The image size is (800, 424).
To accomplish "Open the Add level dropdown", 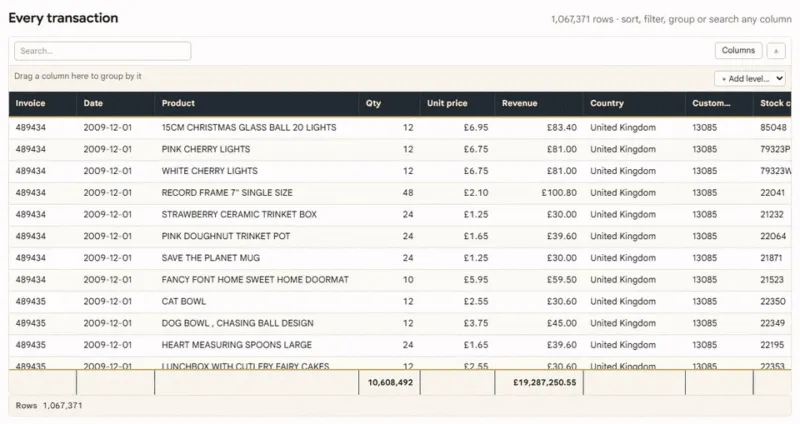I will click(750, 79).
